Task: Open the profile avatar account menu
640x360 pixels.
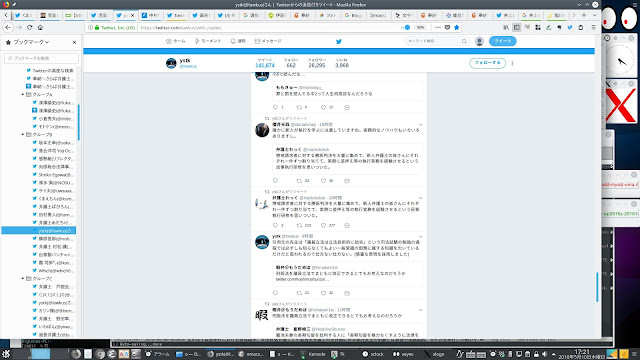Action: [480, 41]
